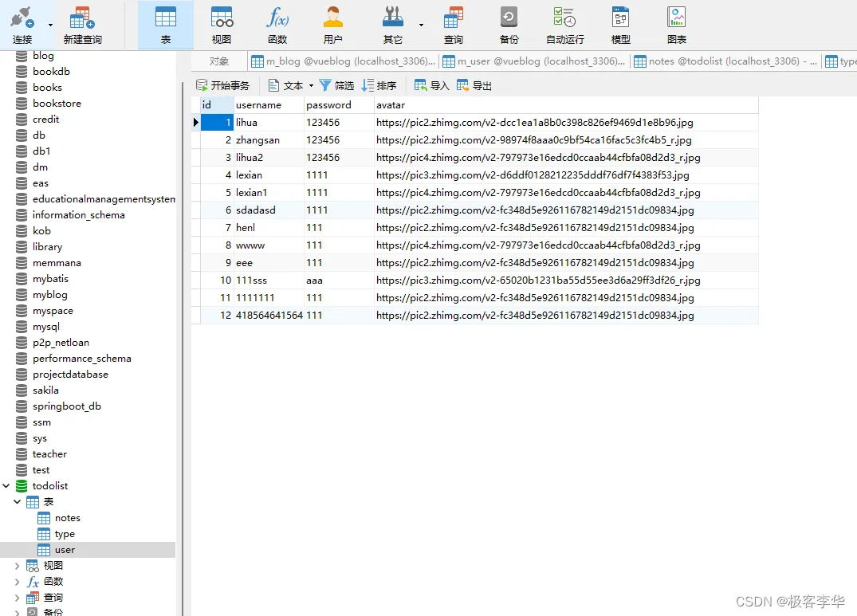Click the 导入 import button

pyautogui.click(x=432, y=85)
